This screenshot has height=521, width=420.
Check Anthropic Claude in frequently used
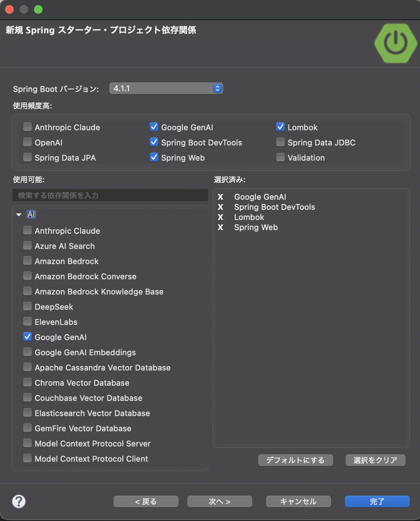tap(27, 127)
